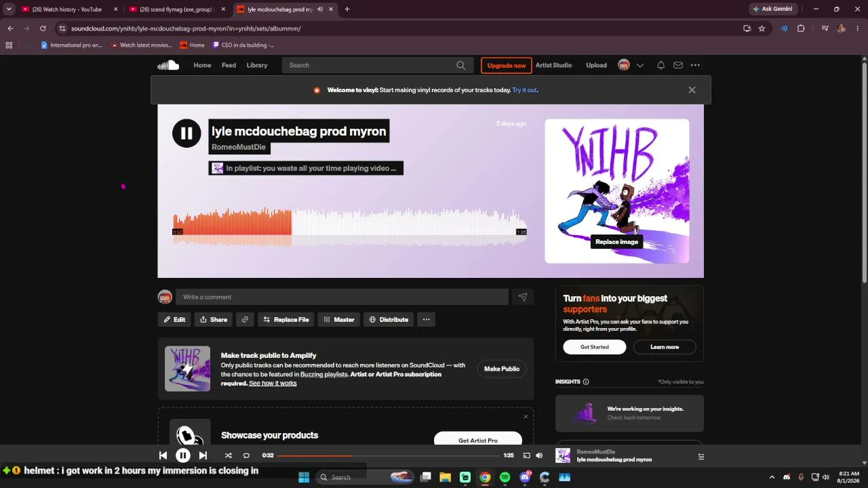Click the Ask Gemini button
Viewport: 868px width, 488px height.
point(772,9)
